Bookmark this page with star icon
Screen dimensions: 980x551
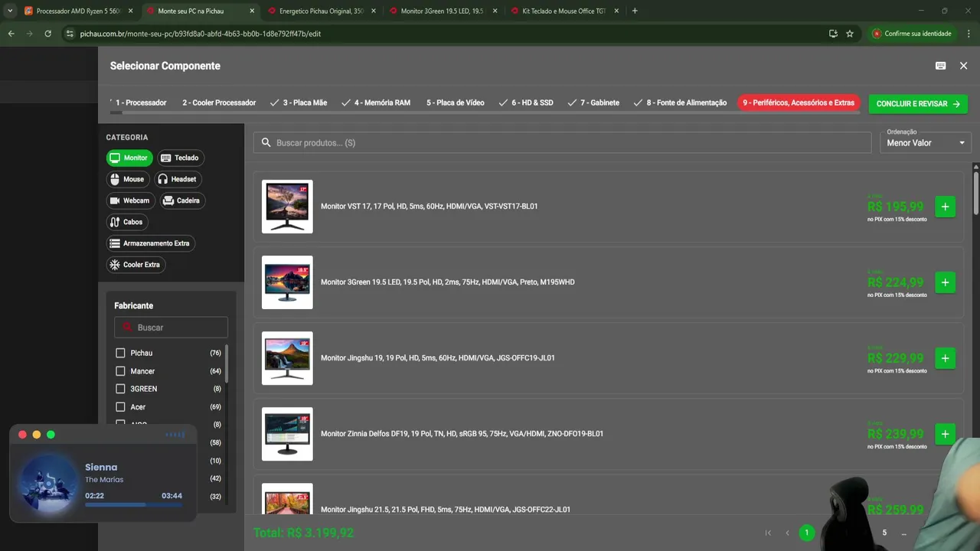[850, 34]
